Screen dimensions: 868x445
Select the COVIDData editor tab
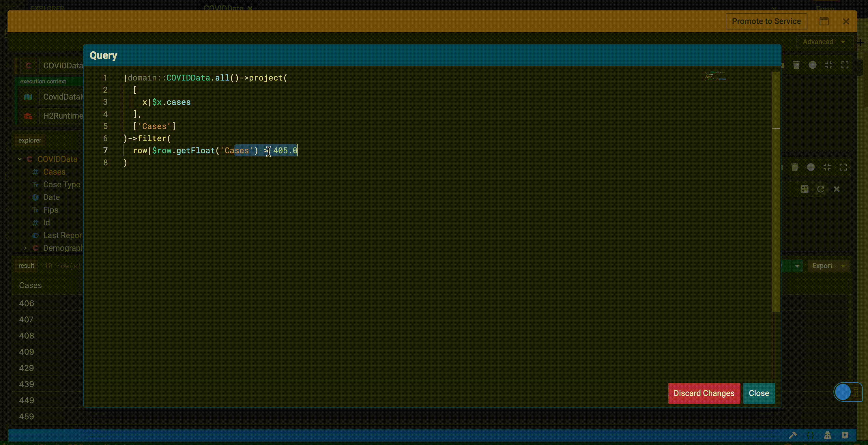pyautogui.click(x=225, y=8)
